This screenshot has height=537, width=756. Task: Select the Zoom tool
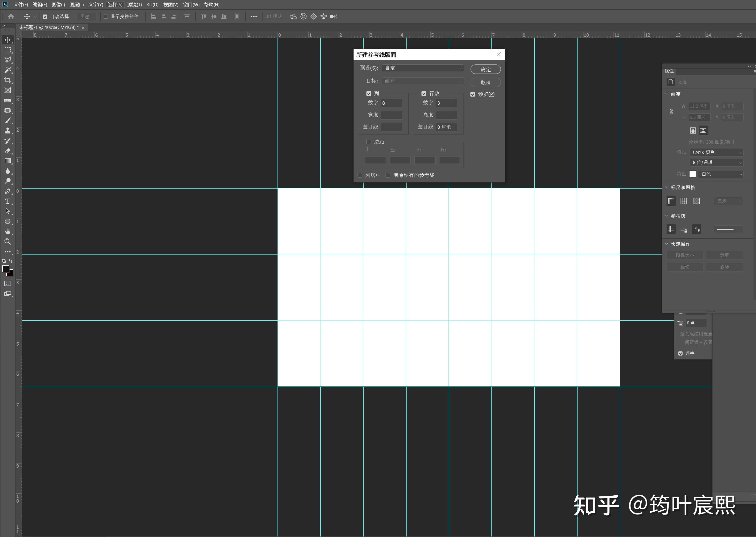click(x=8, y=242)
